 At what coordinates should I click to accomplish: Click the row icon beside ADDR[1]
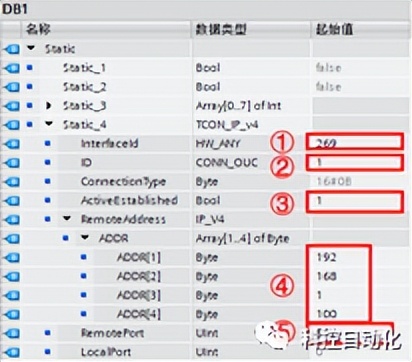pyautogui.click(x=11, y=257)
